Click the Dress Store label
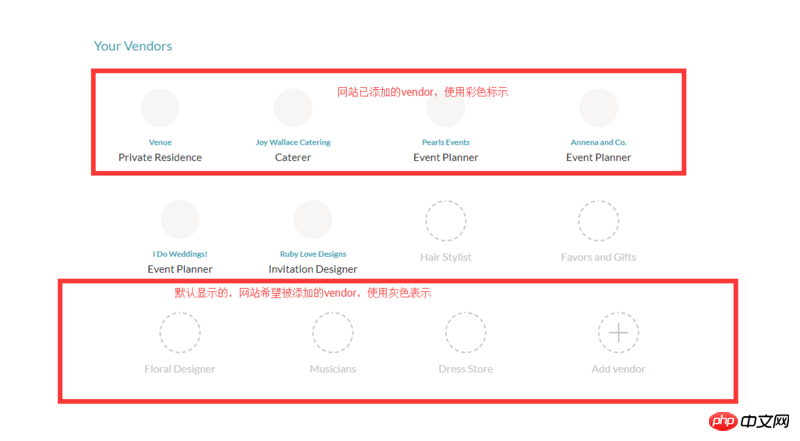800x441 pixels. click(466, 369)
